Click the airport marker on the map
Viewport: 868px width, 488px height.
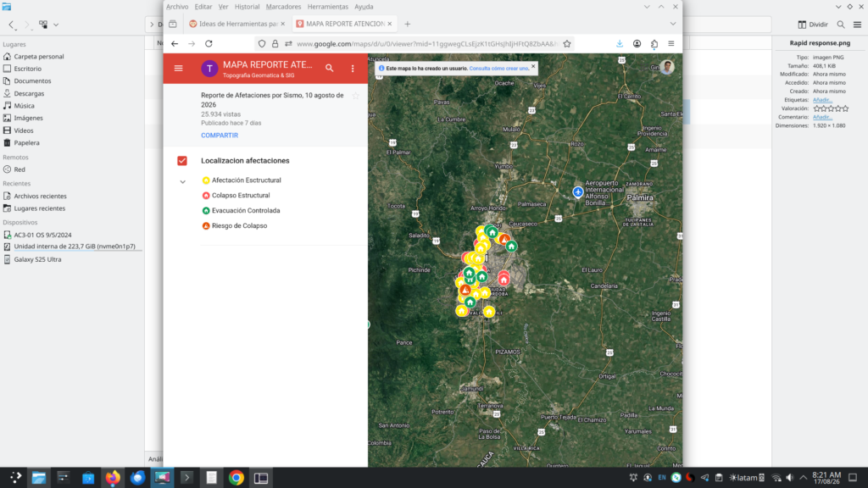[578, 192]
